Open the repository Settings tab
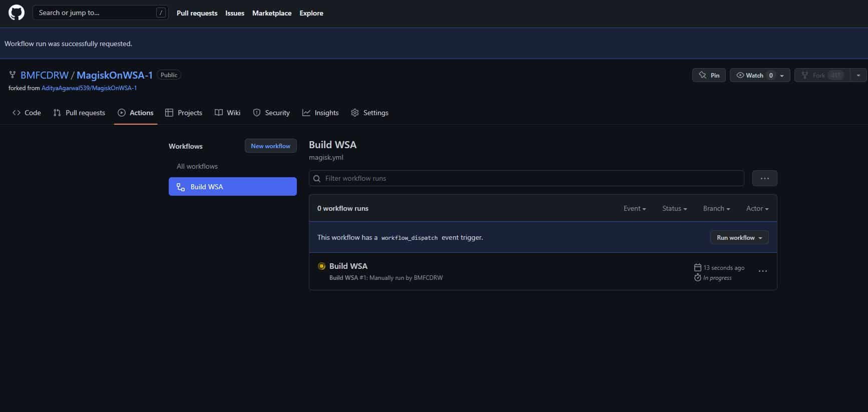The image size is (868, 412). pyautogui.click(x=370, y=113)
